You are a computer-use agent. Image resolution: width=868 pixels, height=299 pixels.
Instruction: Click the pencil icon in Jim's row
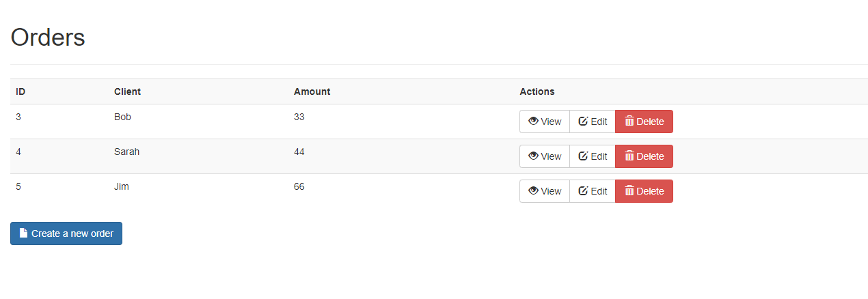pyautogui.click(x=583, y=191)
